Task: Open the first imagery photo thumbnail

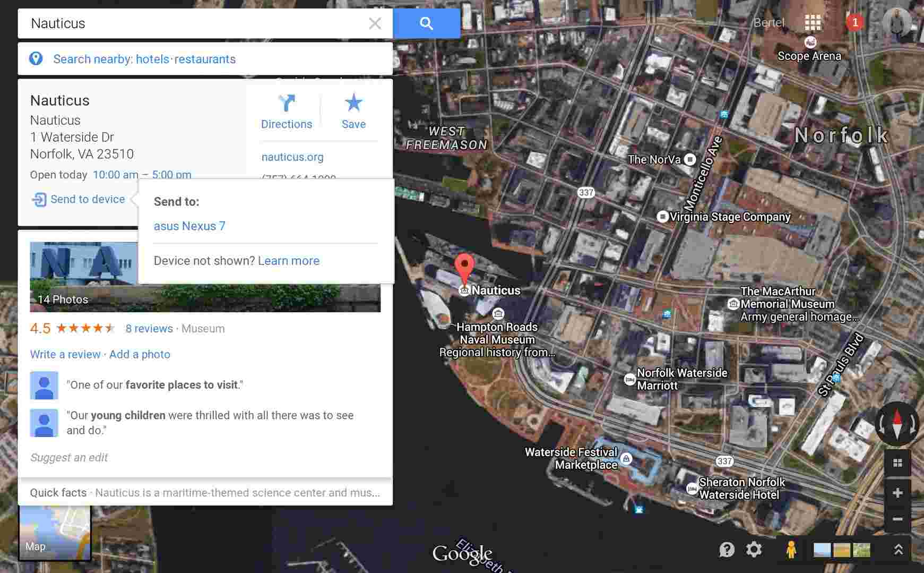Action: pos(822,550)
